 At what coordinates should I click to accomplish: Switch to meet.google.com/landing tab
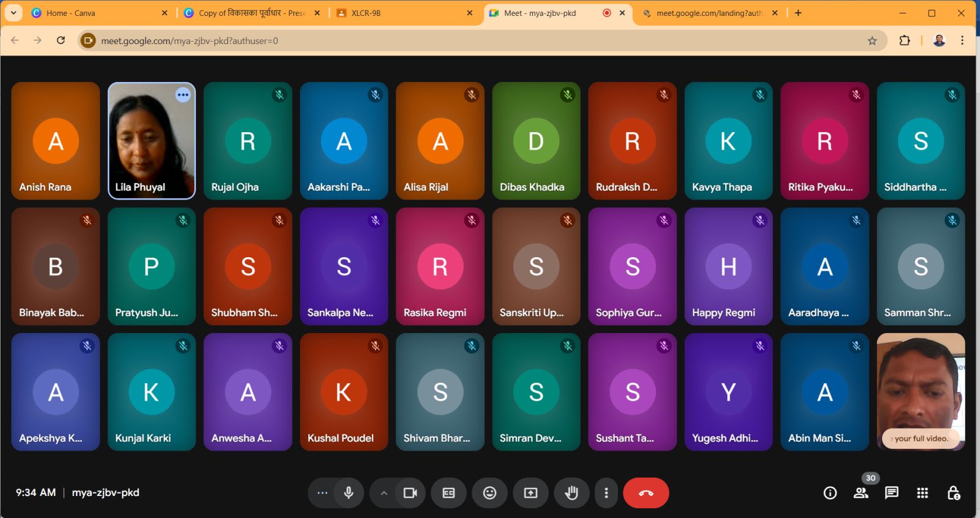pos(709,13)
